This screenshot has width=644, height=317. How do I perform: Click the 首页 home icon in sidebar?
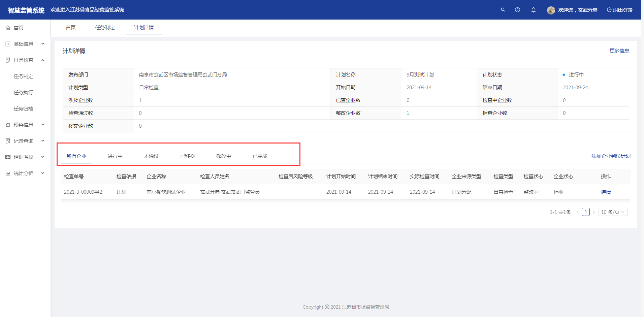pyautogui.click(x=8, y=28)
